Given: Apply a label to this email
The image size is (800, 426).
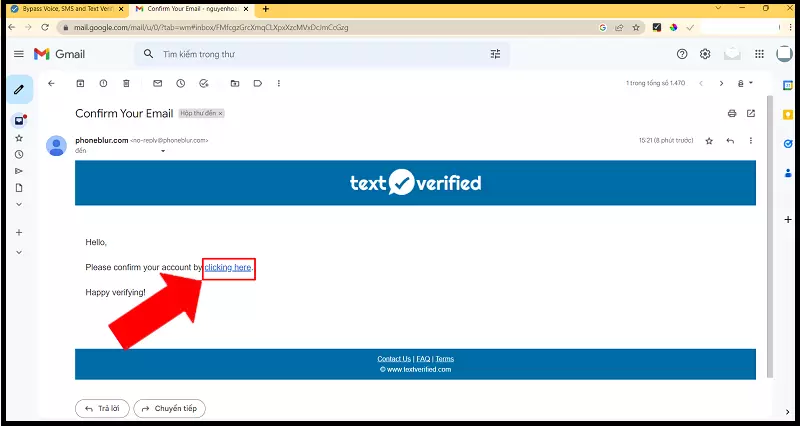Looking at the screenshot, I should 258,83.
